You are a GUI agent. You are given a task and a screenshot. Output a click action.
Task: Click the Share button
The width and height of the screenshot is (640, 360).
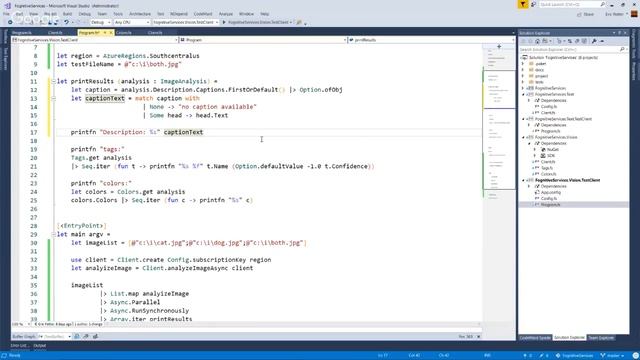click(586, 14)
